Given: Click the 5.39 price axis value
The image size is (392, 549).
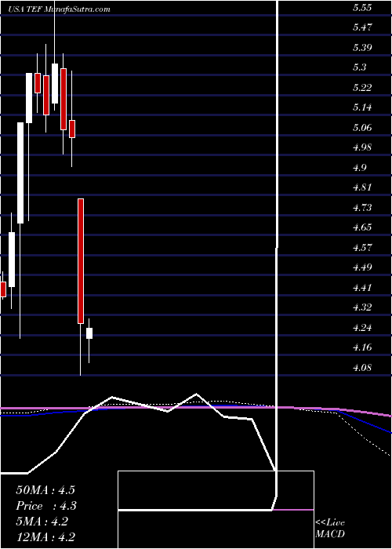Looking at the screenshot, I should 361,47.
